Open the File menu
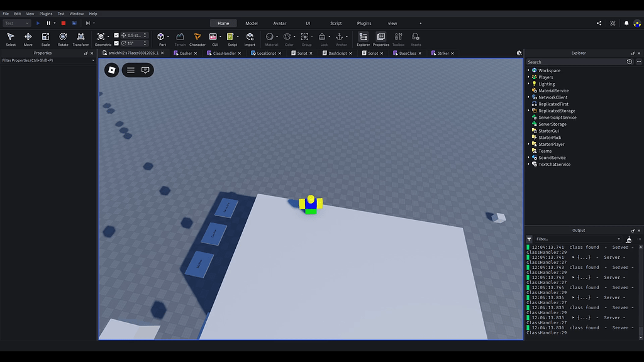Screen dimensions: 644x362 click(6, 14)
